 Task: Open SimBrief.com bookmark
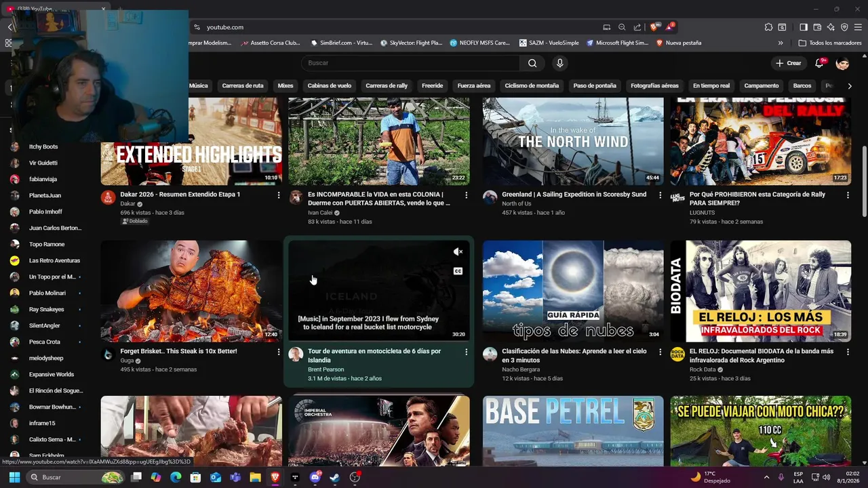click(342, 43)
